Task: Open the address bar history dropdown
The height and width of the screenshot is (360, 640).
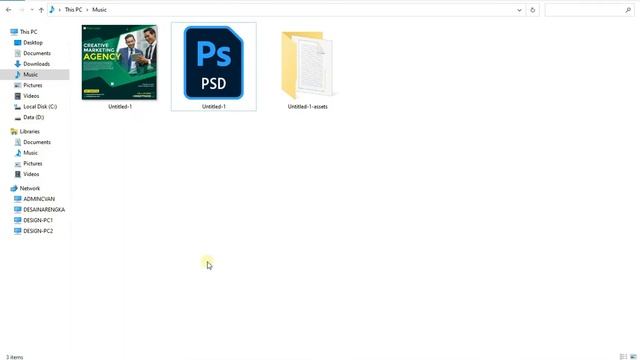Action: pos(519,10)
